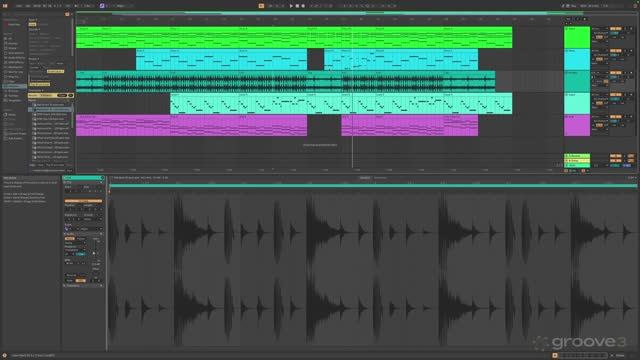Click the Stop button in transport
The height and width of the screenshot is (360, 640).
297,6
